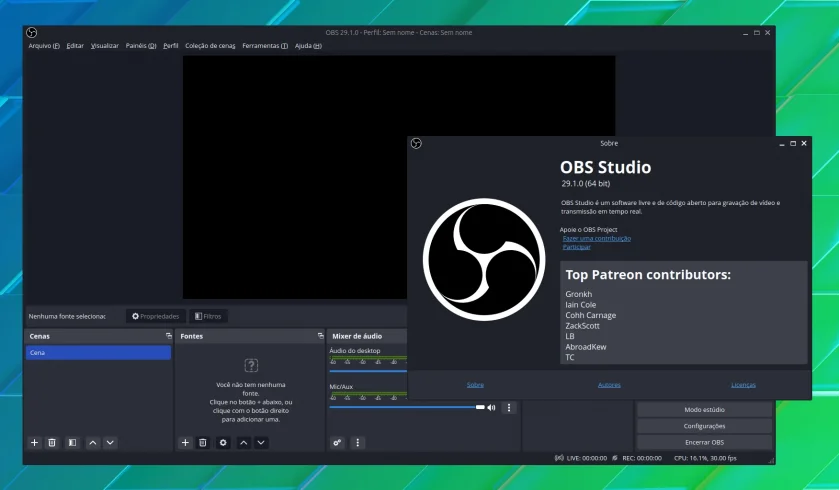Click the recording status icon next to REC
The image size is (840, 490).
(x=615, y=458)
